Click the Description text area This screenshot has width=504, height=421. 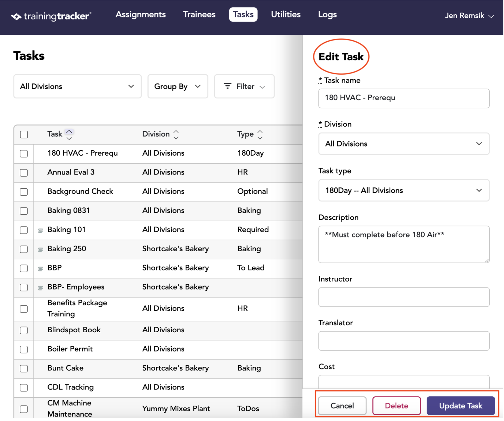(x=404, y=244)
